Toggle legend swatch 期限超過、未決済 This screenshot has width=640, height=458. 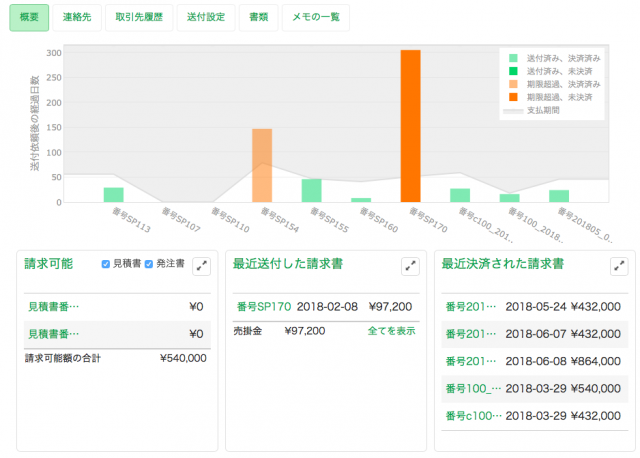513,97
